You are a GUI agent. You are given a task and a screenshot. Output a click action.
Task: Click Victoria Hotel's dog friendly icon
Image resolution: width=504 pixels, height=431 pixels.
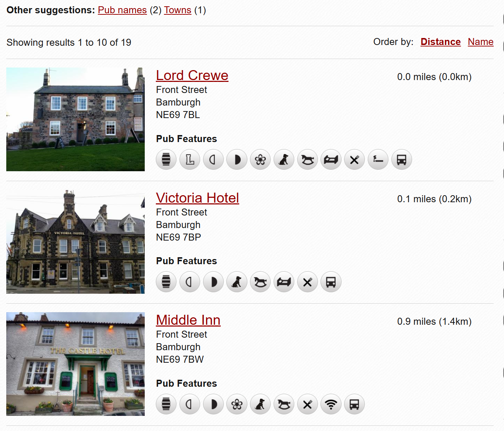(237, 282)
